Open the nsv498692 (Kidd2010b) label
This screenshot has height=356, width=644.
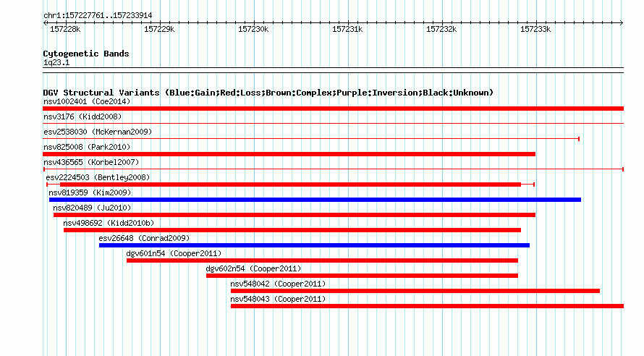[x=109, y=223]
